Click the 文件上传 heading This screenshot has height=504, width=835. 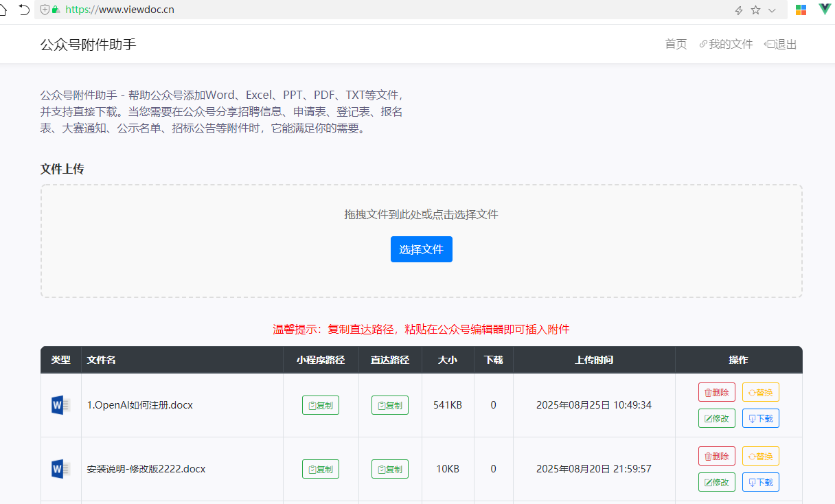pyautogui.click(x=62, y=169)
